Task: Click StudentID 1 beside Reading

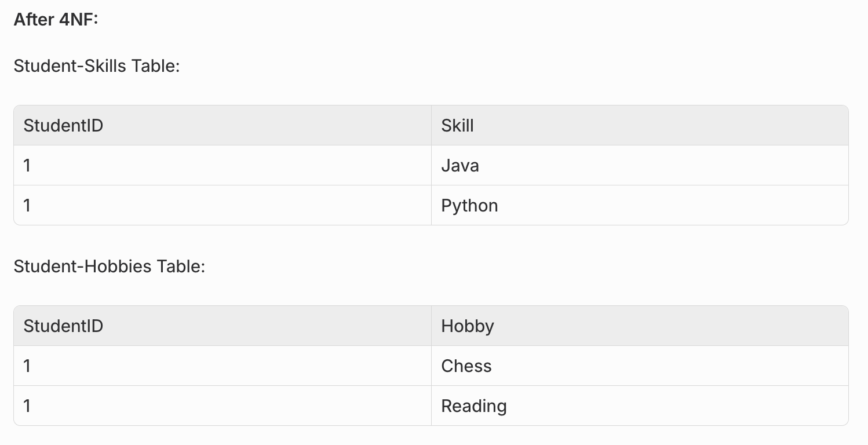Action: tap(27, 406)
